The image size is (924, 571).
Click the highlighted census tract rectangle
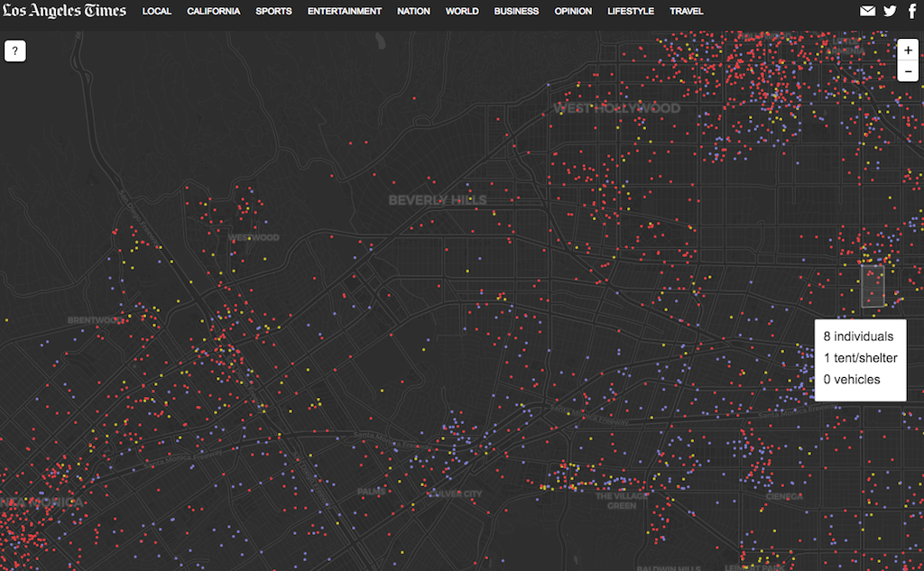point(873,286)
